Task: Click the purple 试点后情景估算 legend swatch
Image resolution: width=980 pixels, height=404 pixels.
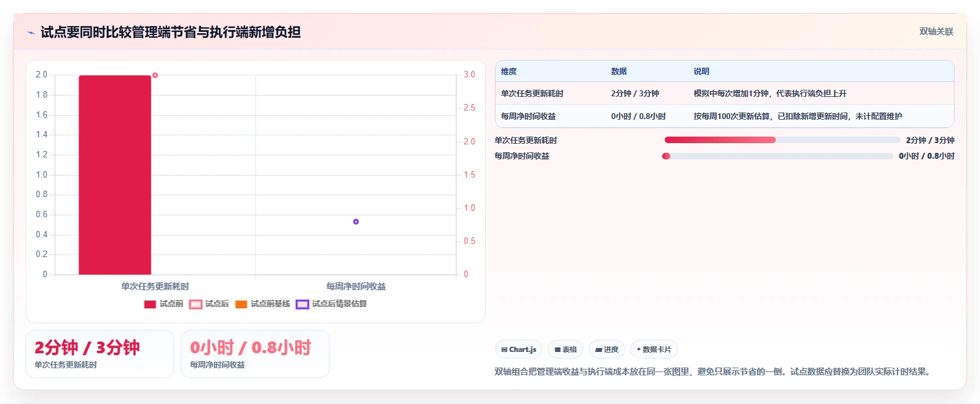Action: tap(302, 304)
